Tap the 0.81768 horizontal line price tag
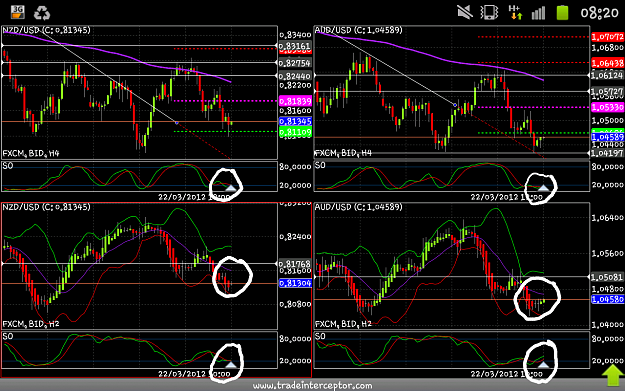 (x=295, y=264)
